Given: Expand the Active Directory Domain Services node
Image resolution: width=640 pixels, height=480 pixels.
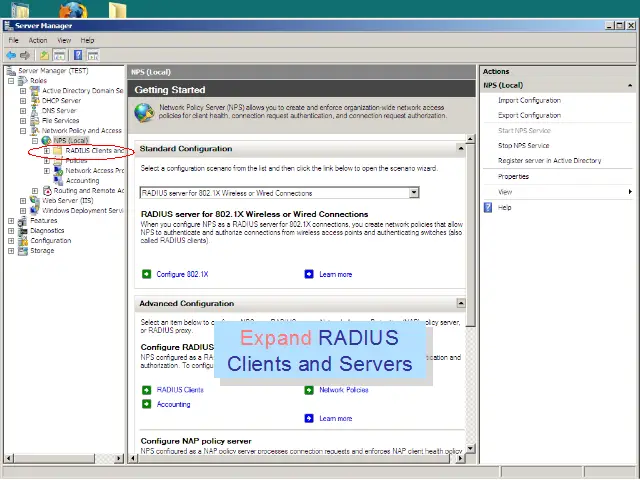Looking at the screenshot, I should (23, 91).
